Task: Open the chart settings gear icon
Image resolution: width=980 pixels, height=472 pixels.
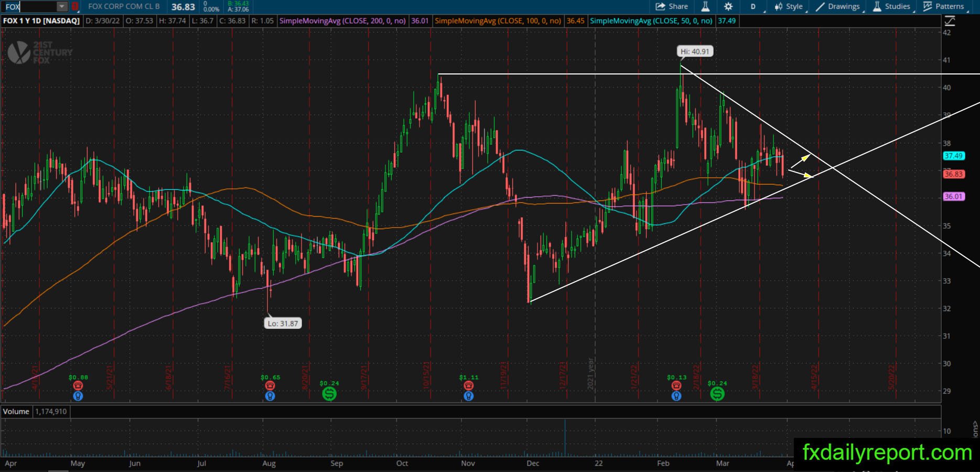Action: 728,6
